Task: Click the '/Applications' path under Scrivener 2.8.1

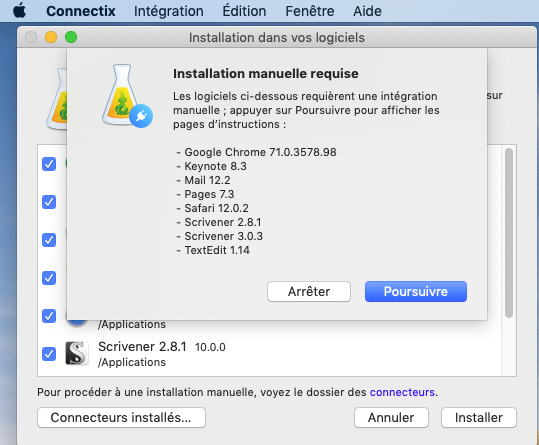Action: point(132,362)
